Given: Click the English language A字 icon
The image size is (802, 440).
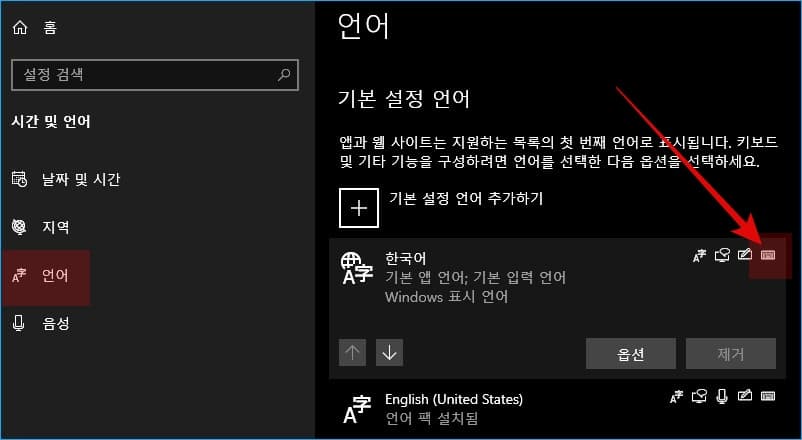Looking at the screenshot, I should [x=357, y=410].
